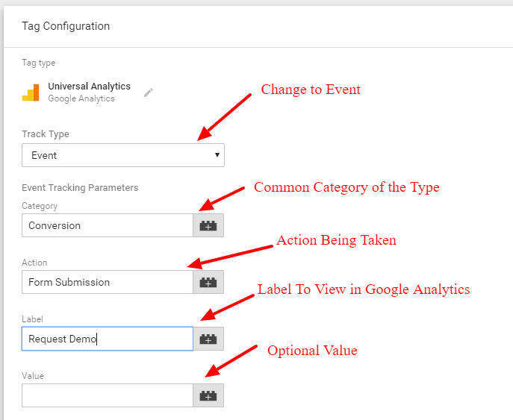Open variable picker for Label field

(x=208, y=339)
